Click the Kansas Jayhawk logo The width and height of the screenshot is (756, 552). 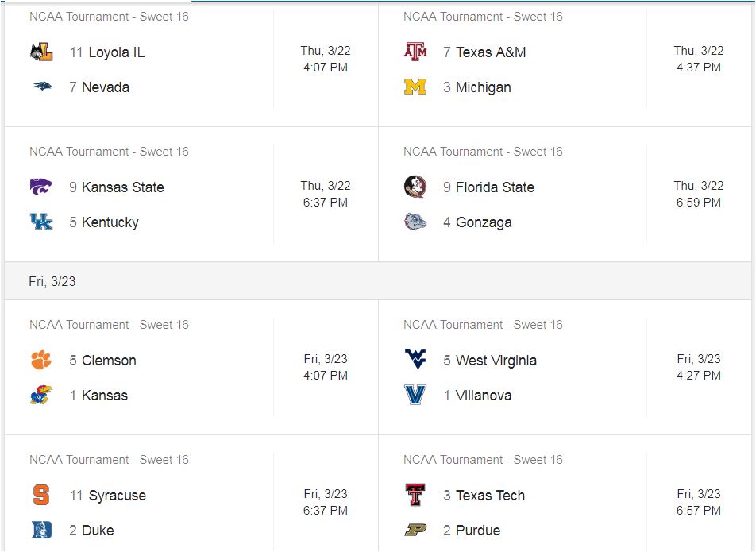(x=41, y=395)
